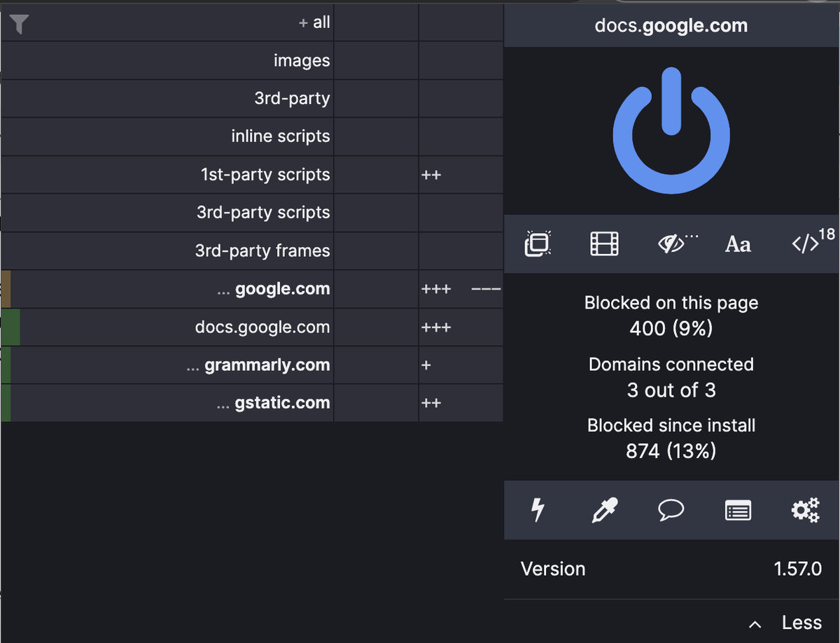Screen dimensions: 840x643
Task: Open the element picker eyedropper
Action: pos(604,510)
